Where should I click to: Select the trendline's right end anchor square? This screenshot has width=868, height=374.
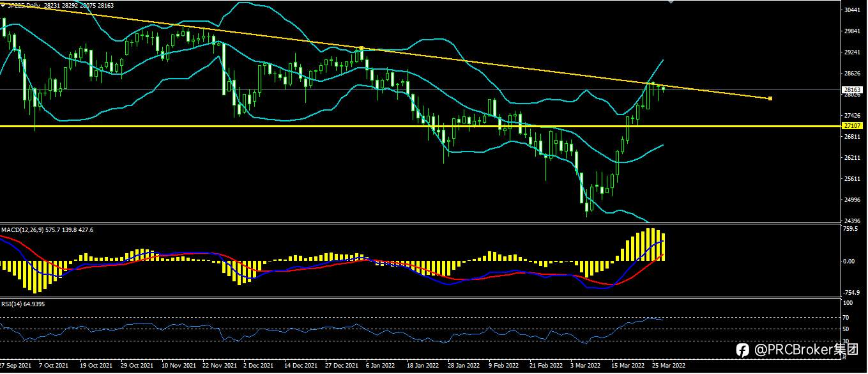(x=771, y=98)
